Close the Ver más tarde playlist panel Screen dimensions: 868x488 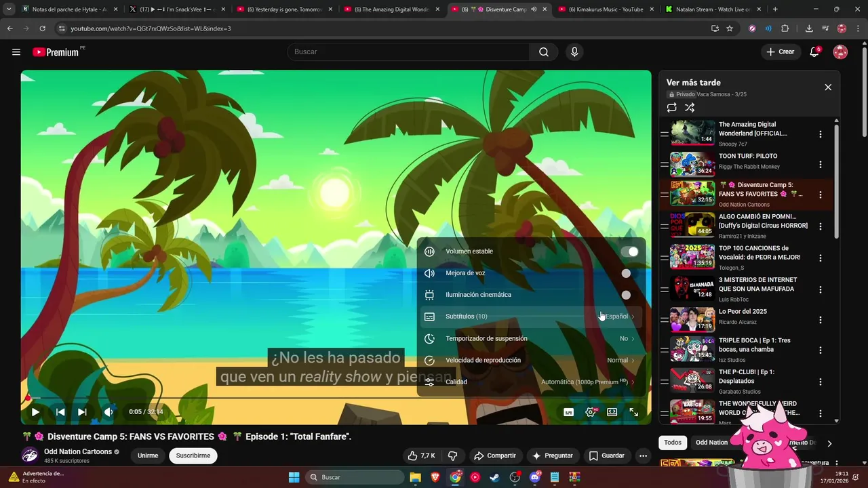828,87
